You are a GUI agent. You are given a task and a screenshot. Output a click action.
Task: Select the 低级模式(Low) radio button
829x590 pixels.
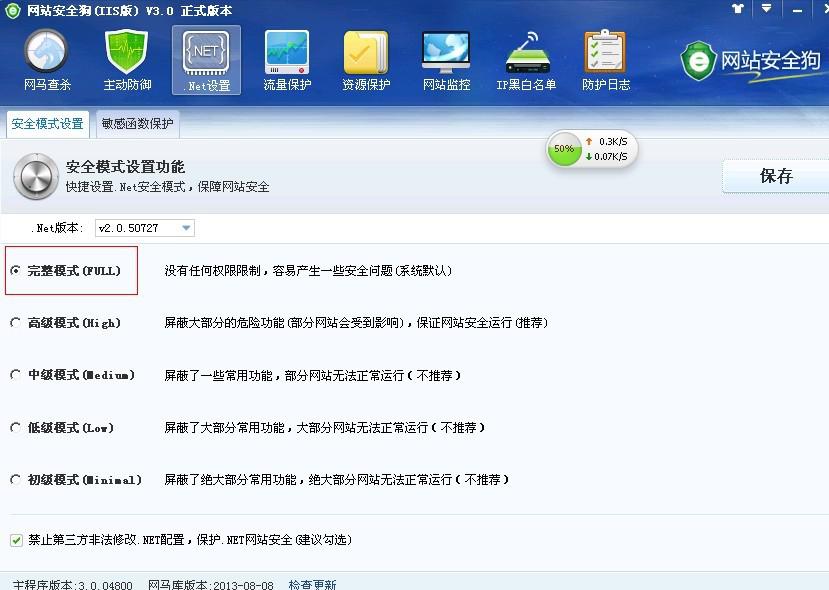(x=15, y=427)
